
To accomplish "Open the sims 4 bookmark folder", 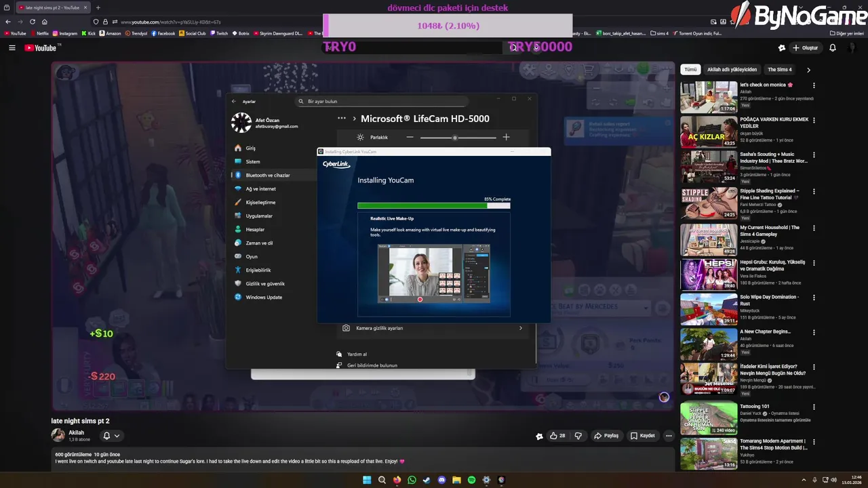I will tap(659, 33).
